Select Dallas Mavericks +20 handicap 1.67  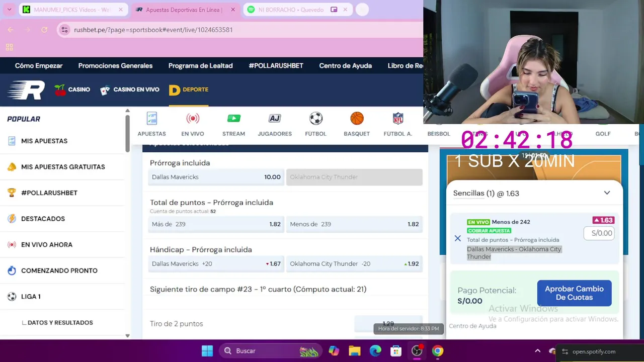(216, 263)
